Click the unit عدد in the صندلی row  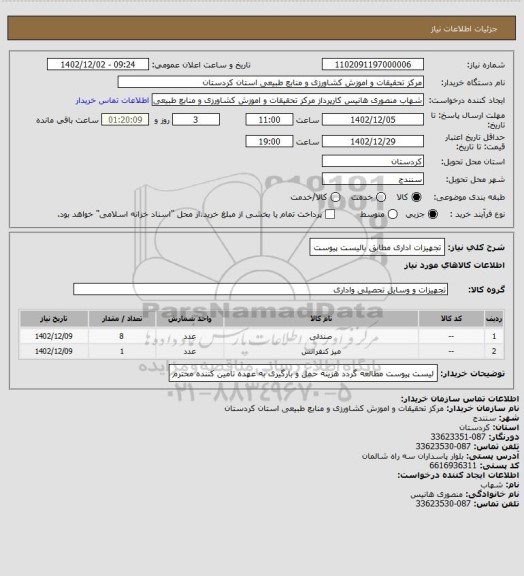(190, 336)
